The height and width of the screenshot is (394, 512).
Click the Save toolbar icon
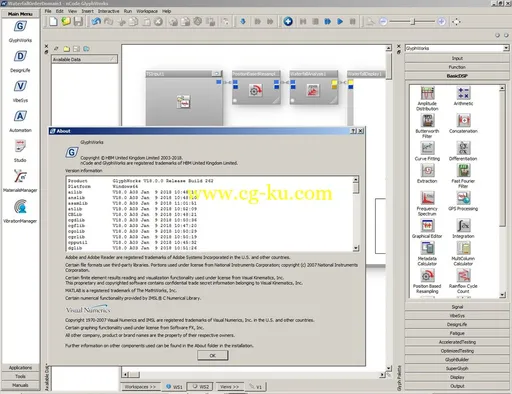pyautogui.click(x=78, y=22)
